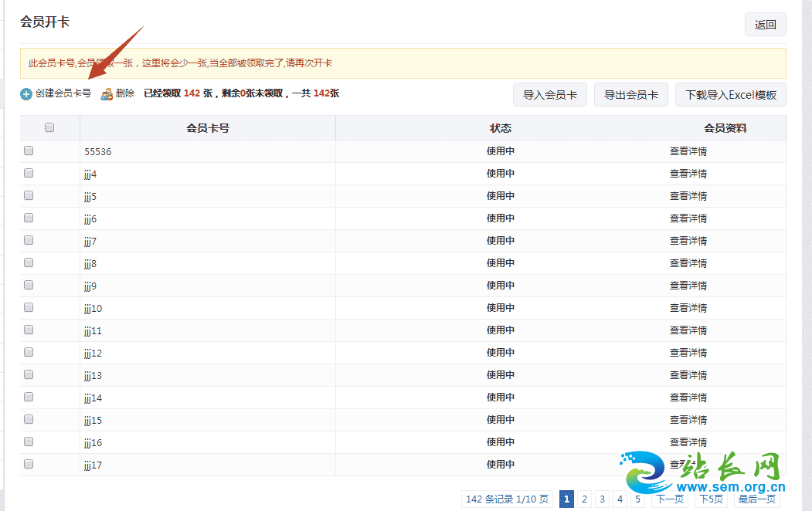This screenshot has height=511, width=812.
Task: Select pagination page 1
Action: pos(566,499)
